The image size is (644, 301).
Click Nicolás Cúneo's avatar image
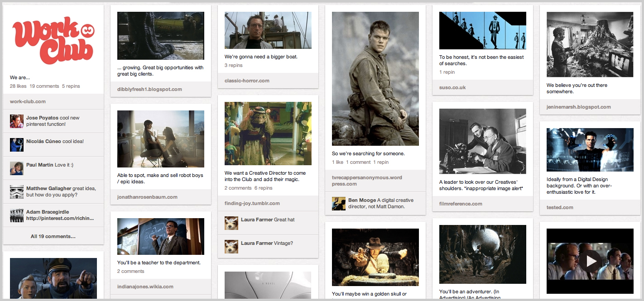[16, 144]
